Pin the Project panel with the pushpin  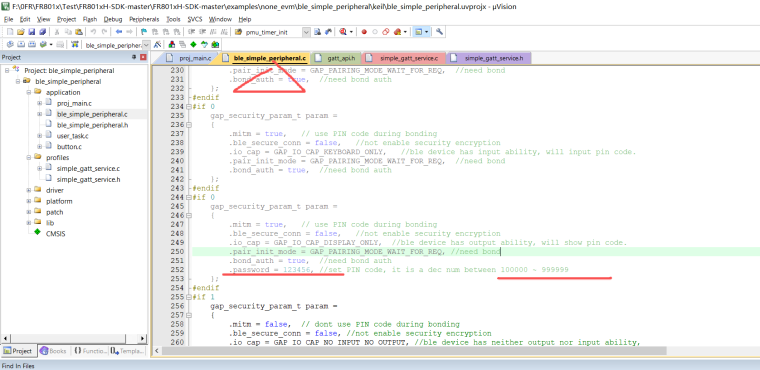(134, 57)
